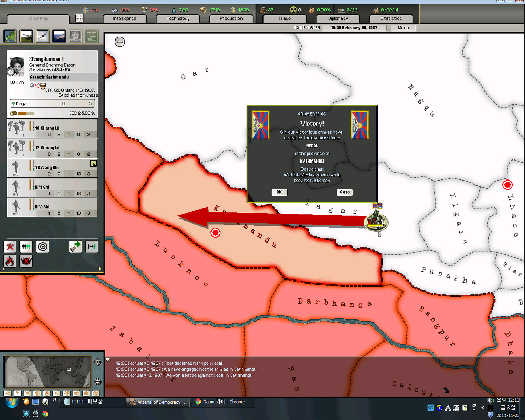Select the Di'2 Shi division row

53,208
